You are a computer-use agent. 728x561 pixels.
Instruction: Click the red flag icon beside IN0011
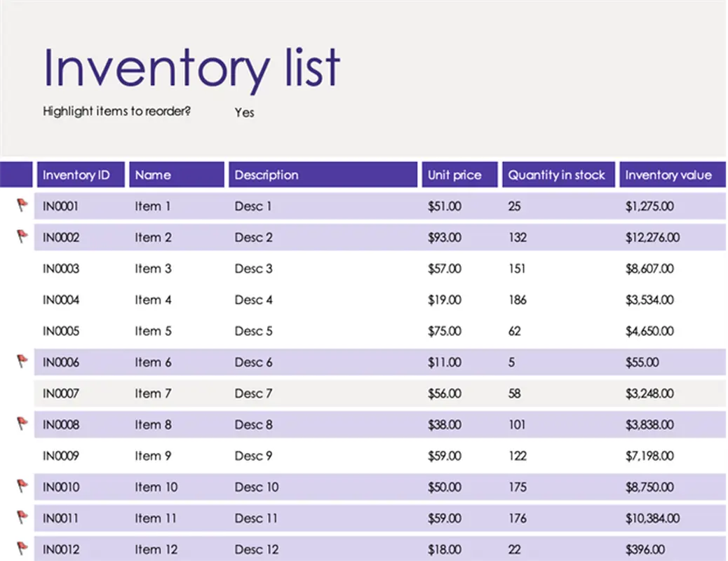tap(22, 517)
